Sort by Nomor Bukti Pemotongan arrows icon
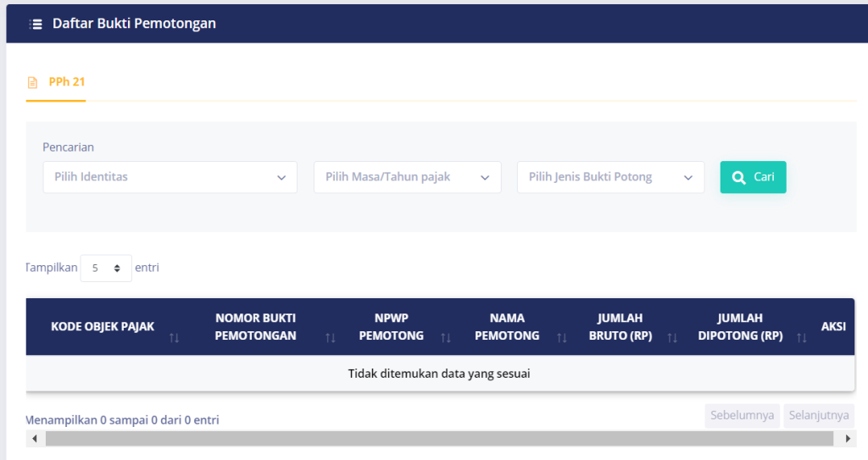This screenshot has height=460, width=868. (x=331, y=338)
